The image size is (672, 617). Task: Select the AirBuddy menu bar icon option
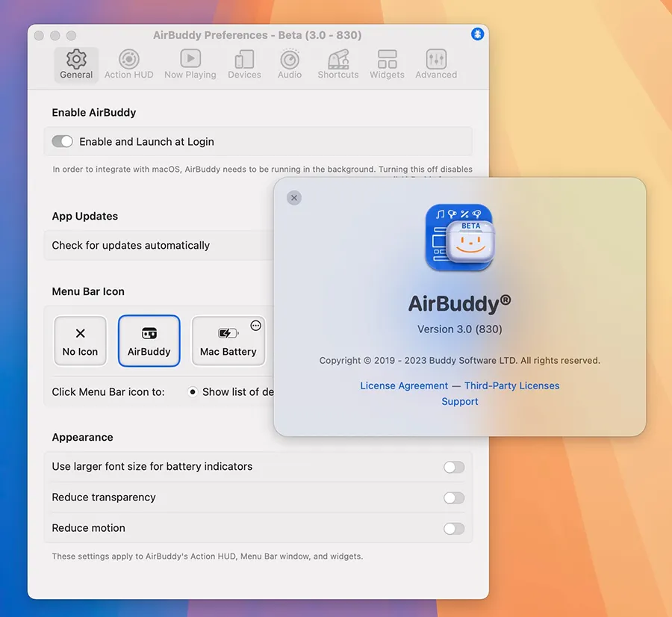(149, 341)
